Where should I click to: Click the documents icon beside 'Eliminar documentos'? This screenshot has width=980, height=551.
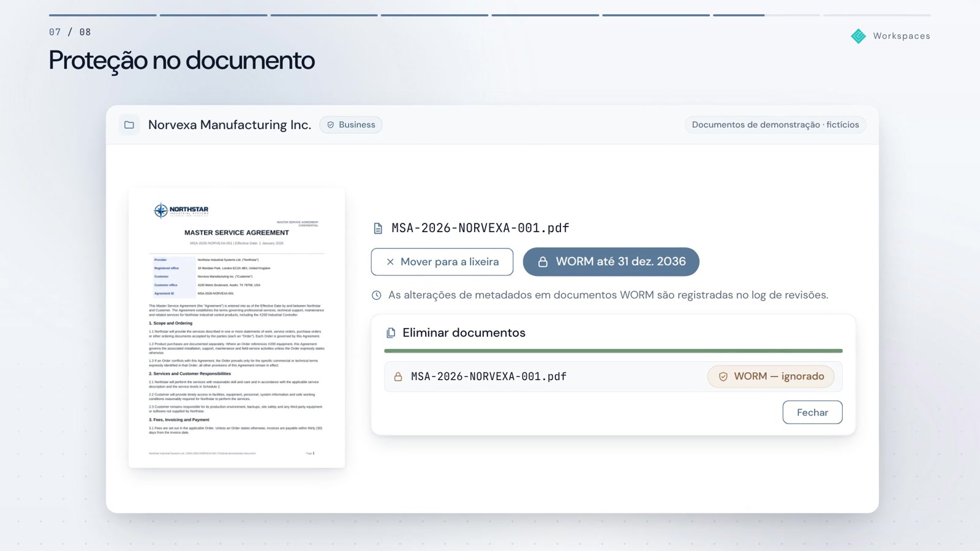pyautogui.click(x=391, y=333)
